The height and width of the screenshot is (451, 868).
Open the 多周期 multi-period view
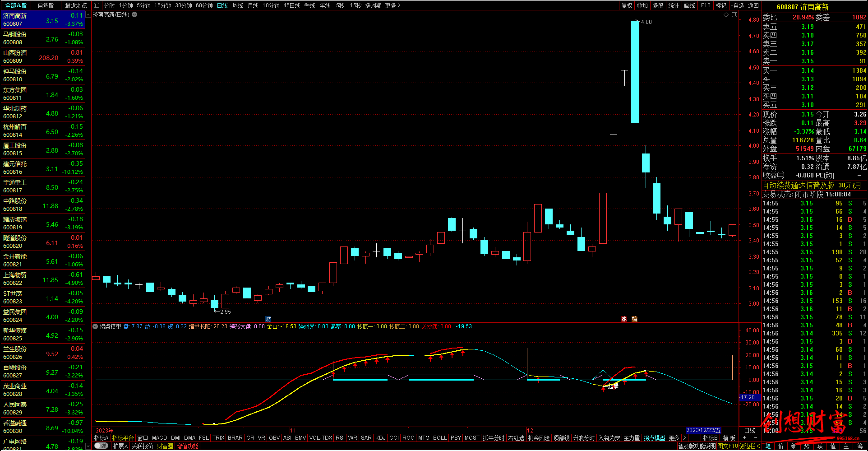[374, 5]
